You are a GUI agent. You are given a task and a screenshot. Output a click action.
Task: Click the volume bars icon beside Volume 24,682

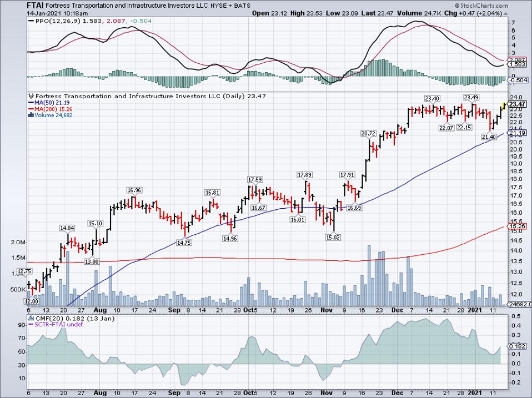click(31, 115)
